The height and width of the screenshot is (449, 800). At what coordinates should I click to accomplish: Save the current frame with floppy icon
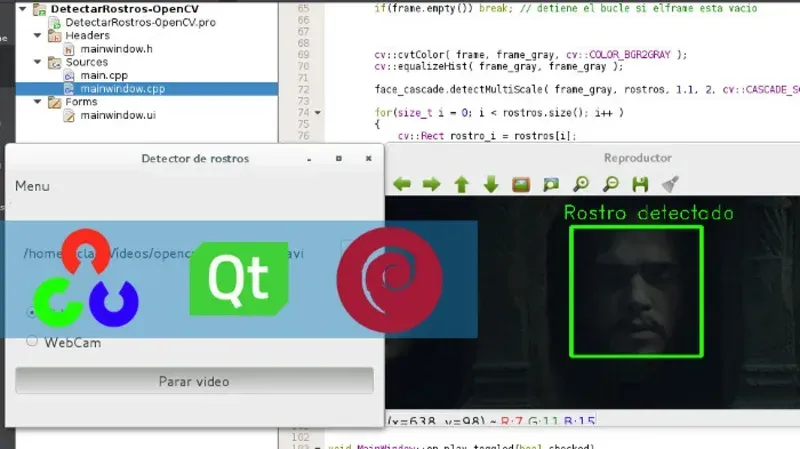(x=640, y=184)
